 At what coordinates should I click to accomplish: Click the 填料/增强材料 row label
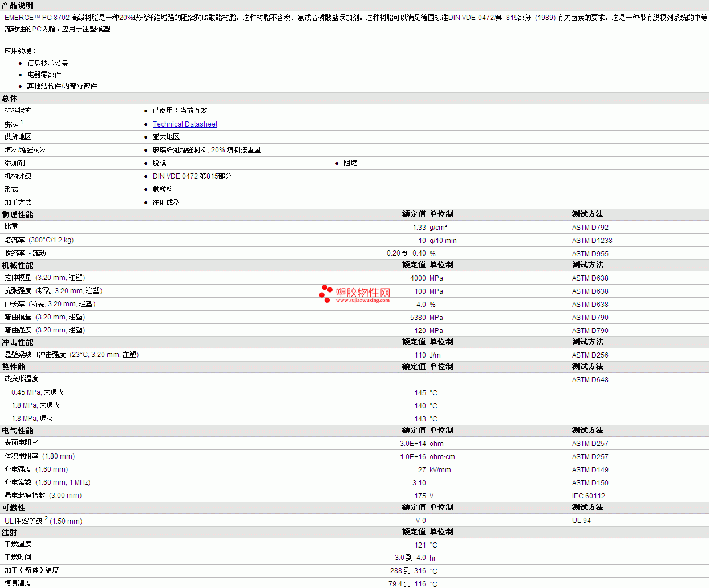pyautogui.click(x=26, y=150)
